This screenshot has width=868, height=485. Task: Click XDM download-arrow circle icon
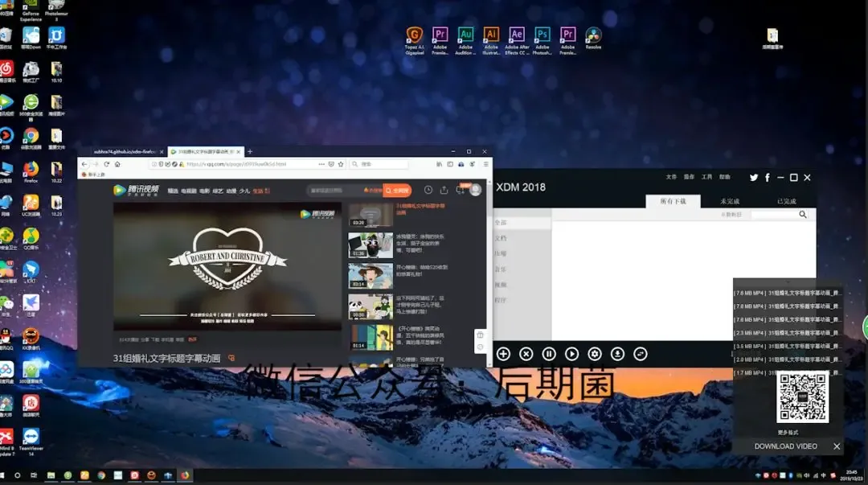pyautogui.click(x=617, y=354)
